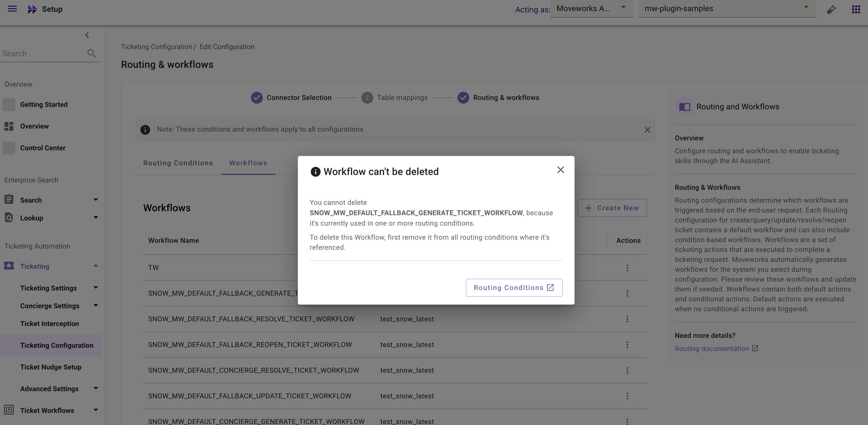Expand the Advanced Settings section
The image size is (868, 425).
(96, 389)
